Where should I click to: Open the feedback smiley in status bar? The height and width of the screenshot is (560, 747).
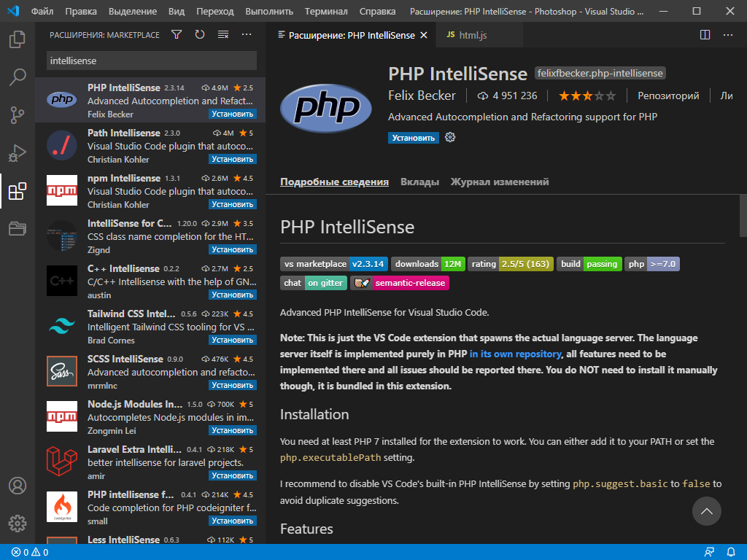pos(709,552)
